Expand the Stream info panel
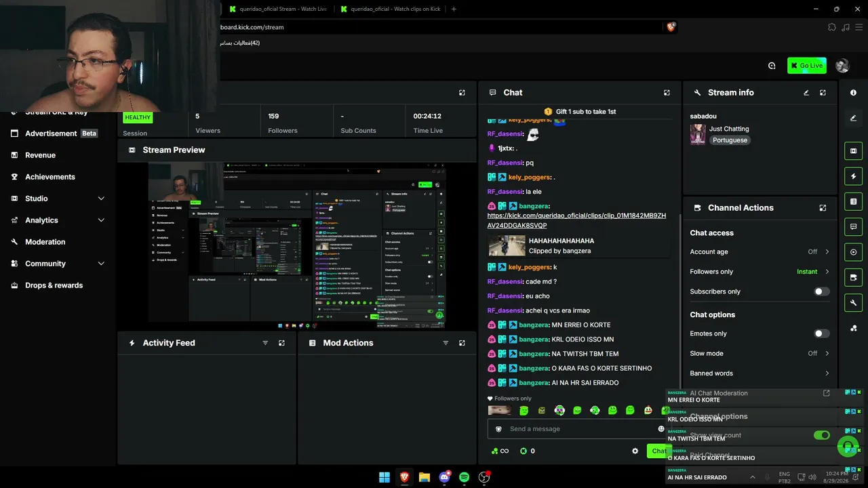 pyautogui.click(x=823, y=93)
